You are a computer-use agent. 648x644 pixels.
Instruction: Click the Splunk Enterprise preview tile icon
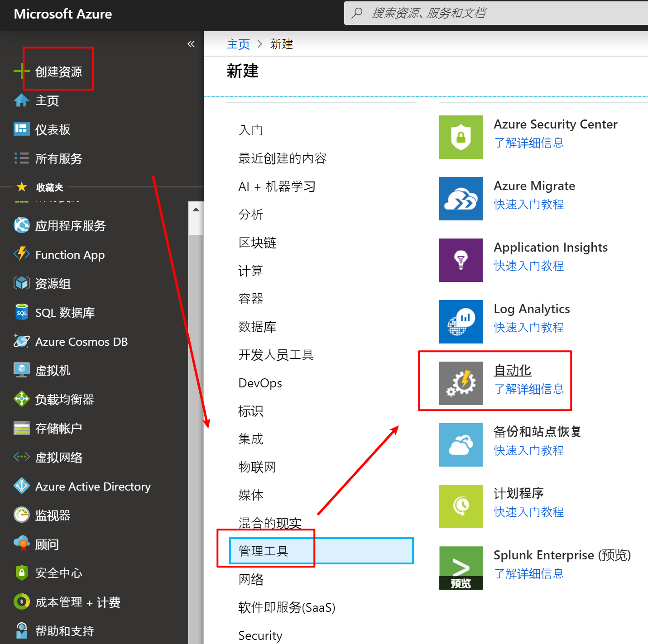tap(461, 568)
